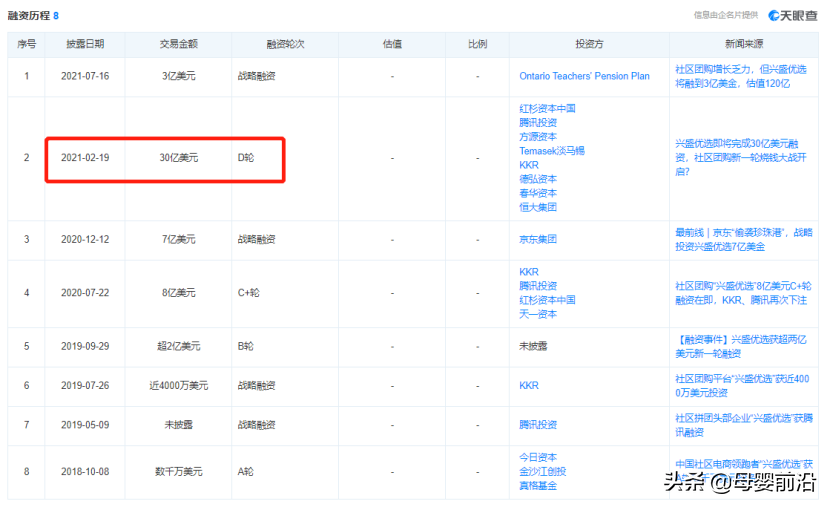Select the date cell 2019-09-29
Image resolution: width=831 pixels, height=507 pixels.
tap(85, 346)
